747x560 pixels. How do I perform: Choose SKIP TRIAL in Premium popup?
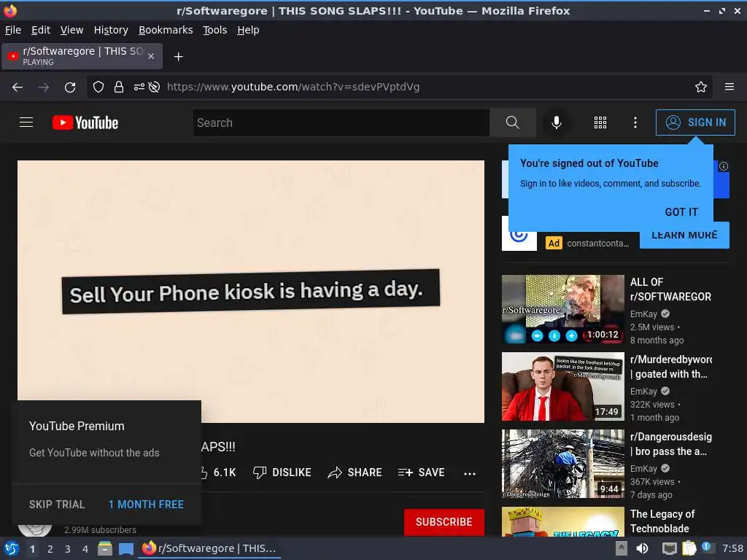click(x=57, y=505)
